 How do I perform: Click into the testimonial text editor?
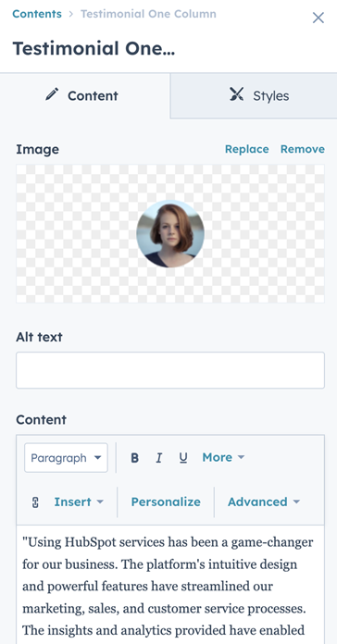(x=170, y=585)
